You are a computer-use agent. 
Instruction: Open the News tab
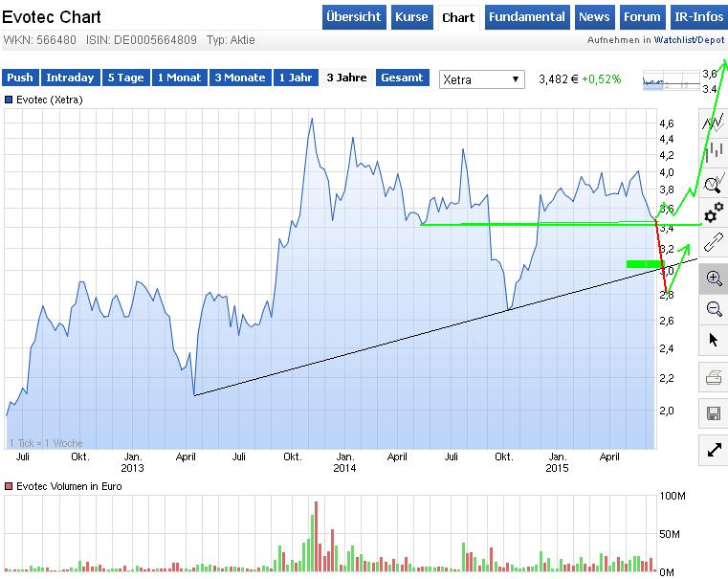click(594, 17)
